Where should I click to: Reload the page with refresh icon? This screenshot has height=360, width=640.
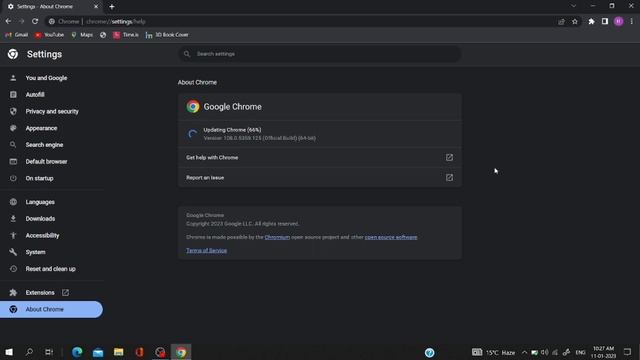coord(35,21)
